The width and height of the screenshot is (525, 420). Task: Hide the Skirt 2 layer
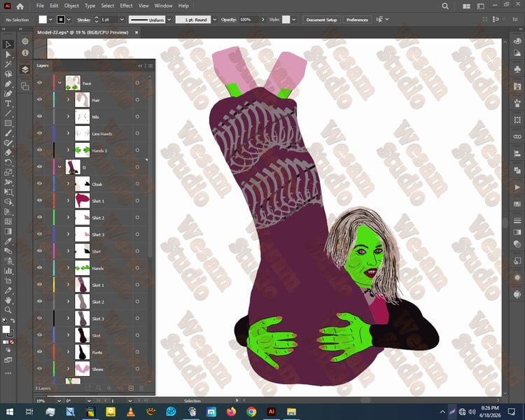pos(39,301)
